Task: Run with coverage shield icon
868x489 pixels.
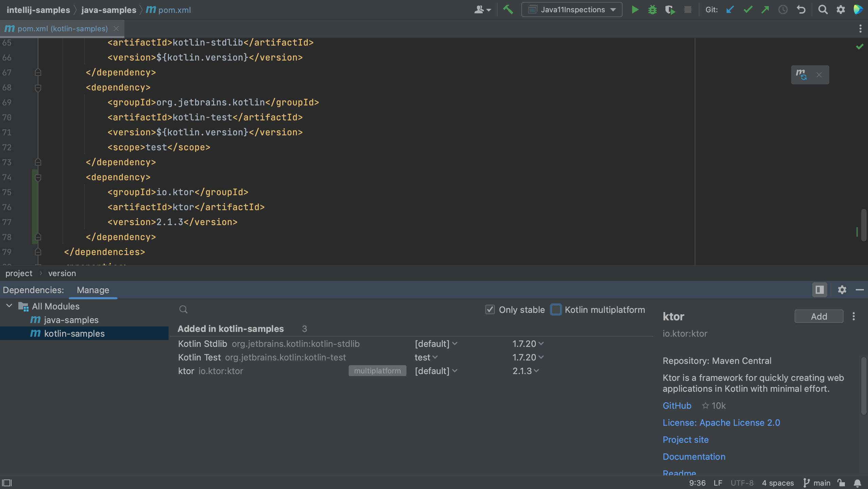Action: point(670,10)
